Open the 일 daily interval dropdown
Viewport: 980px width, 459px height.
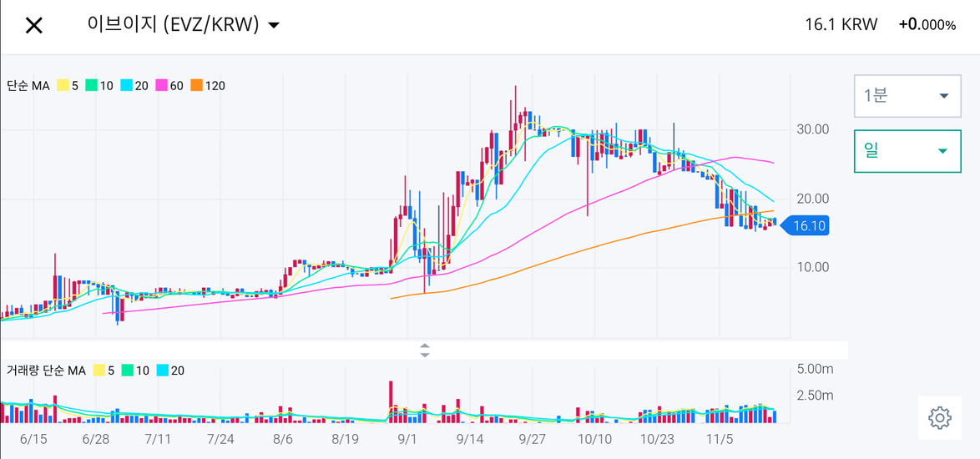pos(907,151)
